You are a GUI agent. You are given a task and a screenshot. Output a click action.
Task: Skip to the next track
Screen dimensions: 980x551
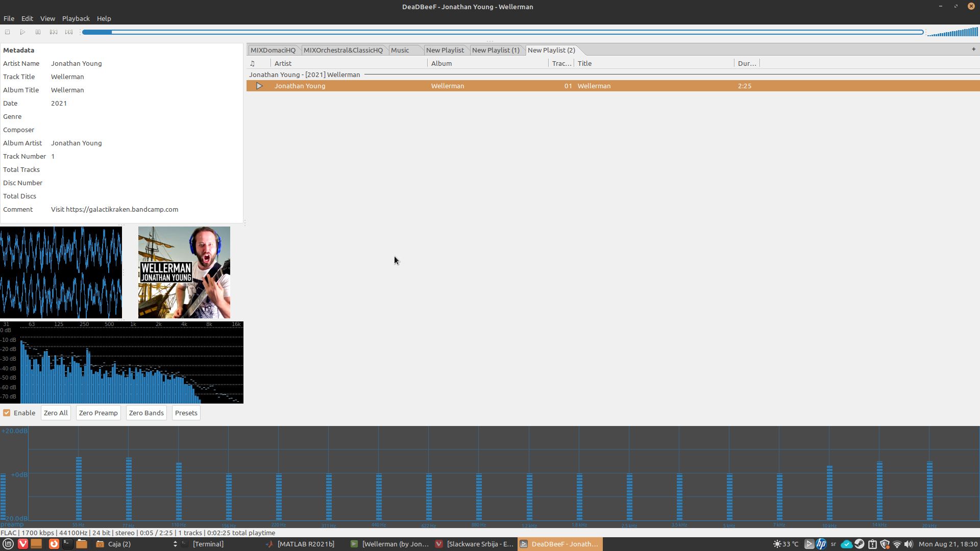click(x=69, y=32)
